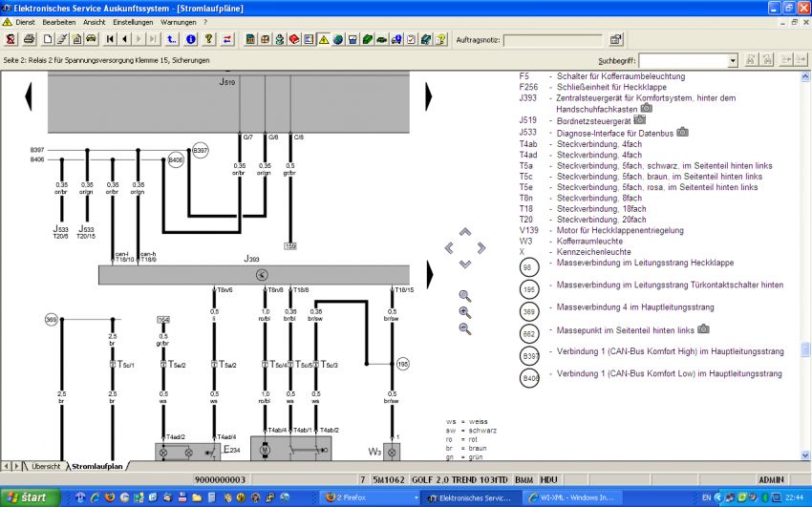Switch to the Übersicht tab
812x507 pixels.
click(44, 466)
